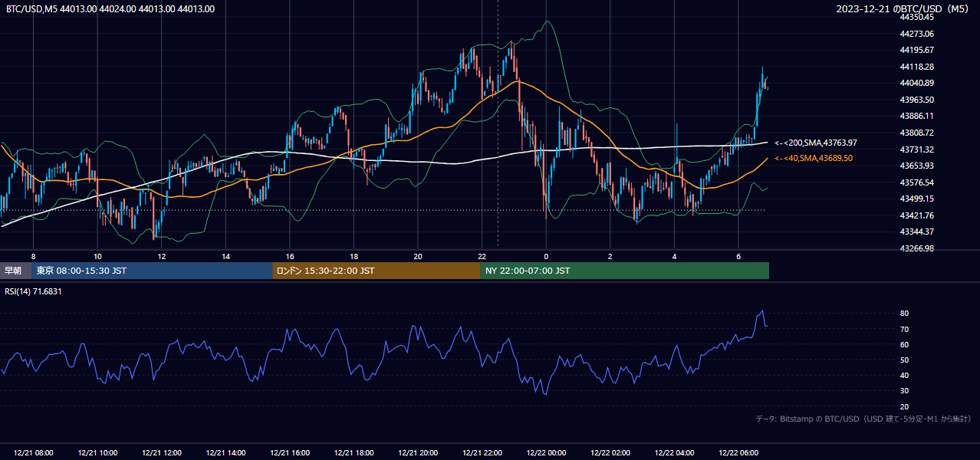Click price axis label 43731.32
The image size is (980, 460).
pyautogui.click(x=916, y=149)
